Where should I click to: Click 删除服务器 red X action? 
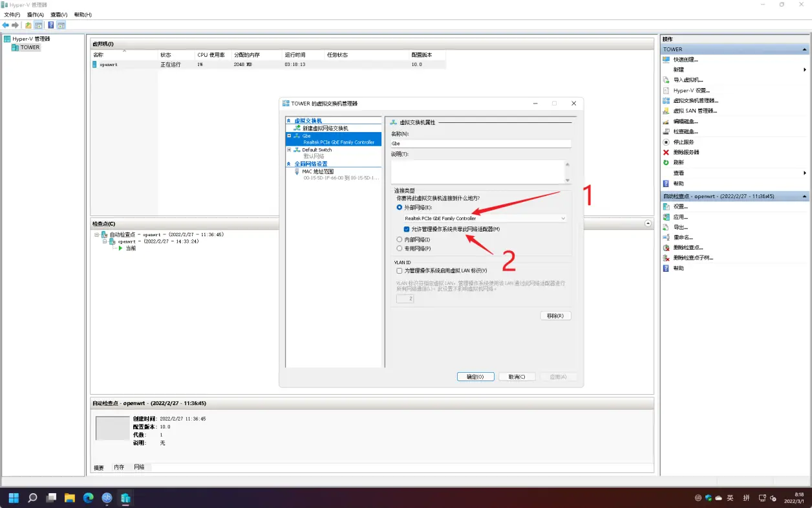(x=686, y=152)
